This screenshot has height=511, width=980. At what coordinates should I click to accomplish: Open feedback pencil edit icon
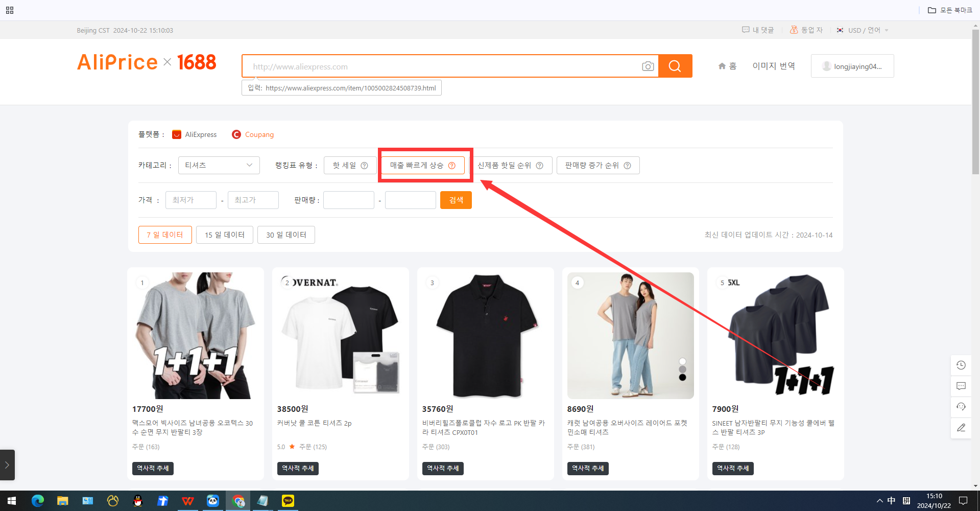(961, 428)
